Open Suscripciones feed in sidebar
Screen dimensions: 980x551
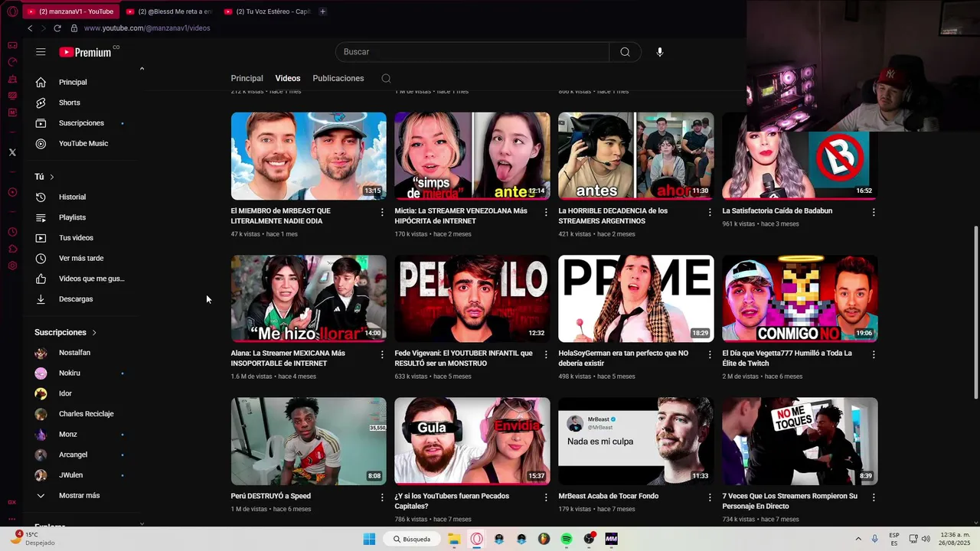[x=80, y=123]
